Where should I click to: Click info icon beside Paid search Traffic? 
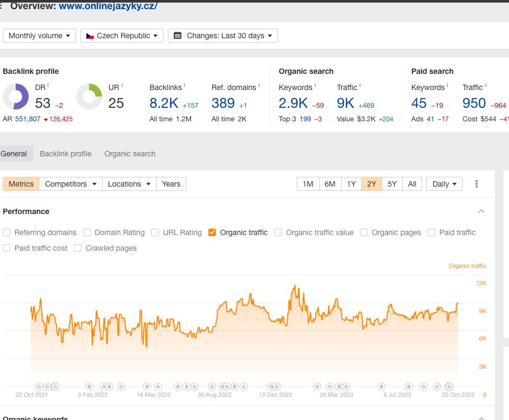tap(486, 85)
